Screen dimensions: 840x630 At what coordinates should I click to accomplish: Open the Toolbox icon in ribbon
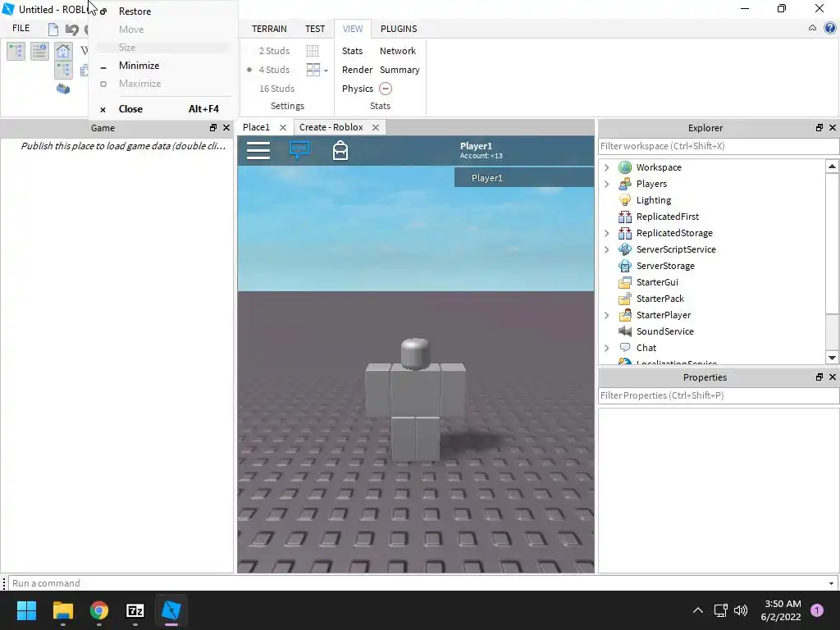[63, 89]
